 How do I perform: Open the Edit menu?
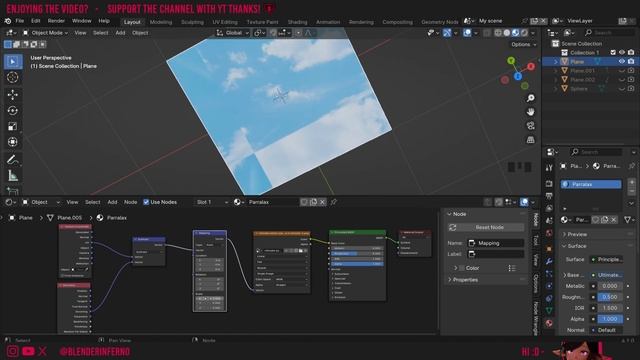pyautogui.click(x=36, y=21)
